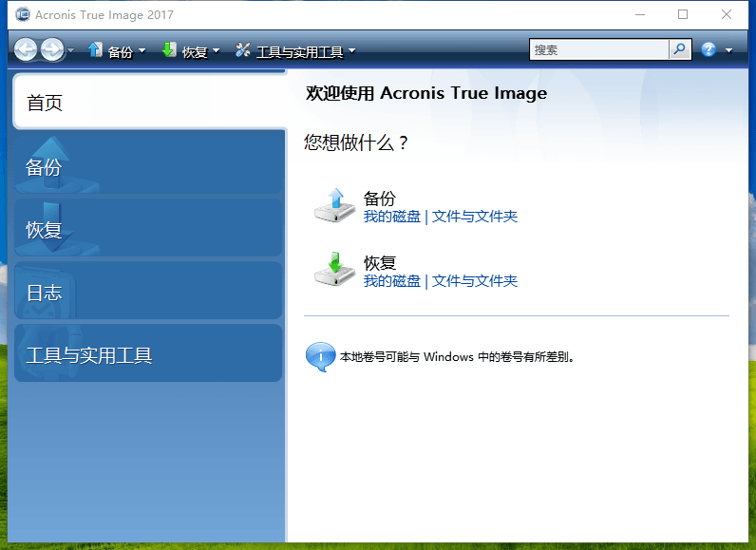The image size is (756, 550).
Task: Click the Back navigation arrow button
Action: tap(26, 49)
